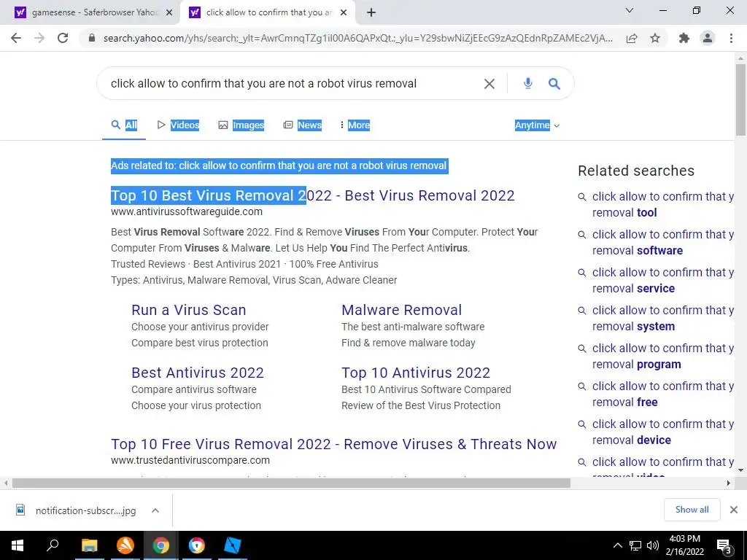Screen dimensions: 747x560
Task: Clear the Yahoo search box text
Action: tap(489, 84)
